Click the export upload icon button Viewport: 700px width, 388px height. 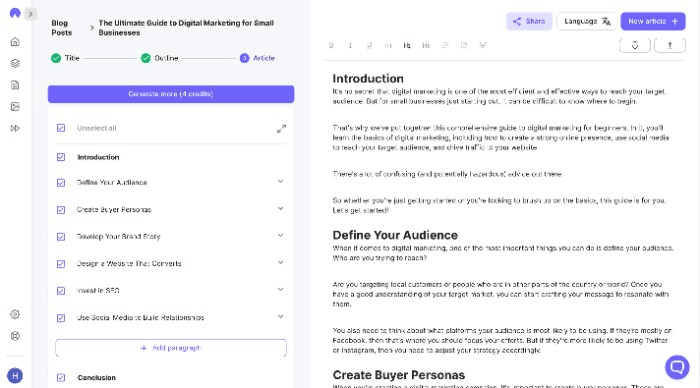pyautogui.click(x=670, y=45)
